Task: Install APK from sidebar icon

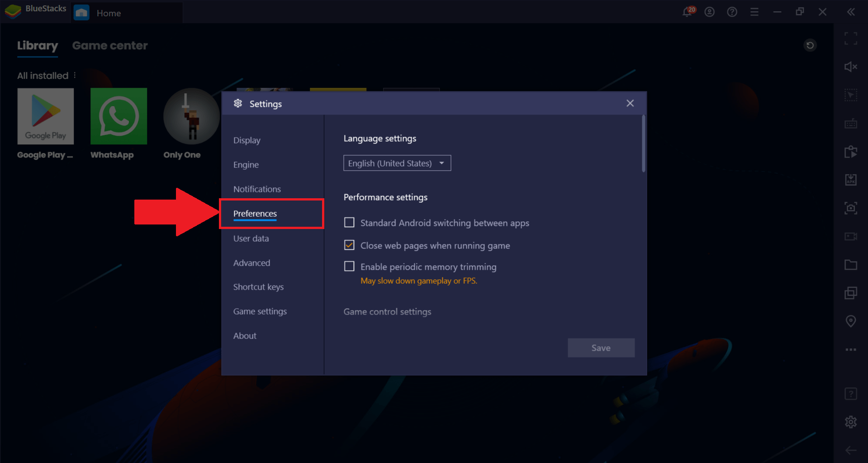Action: [851, 180]
